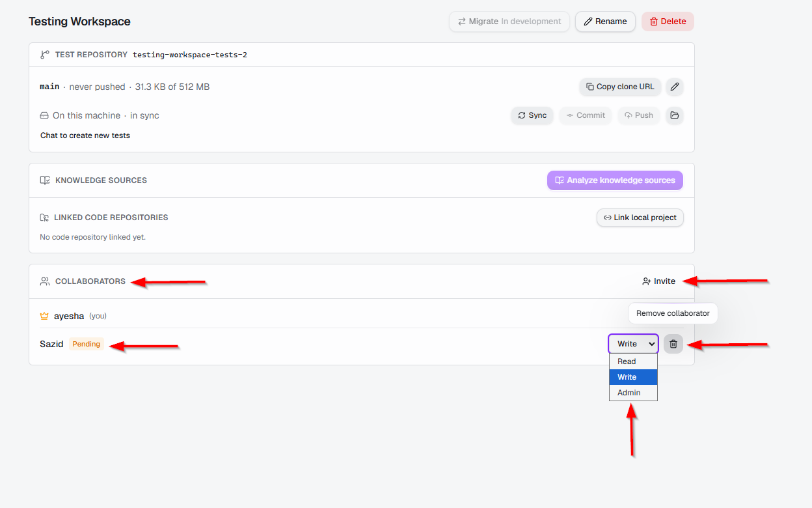Delete the Testing Workspace
Screen dimensions: 812x508
tap(668, 21)
